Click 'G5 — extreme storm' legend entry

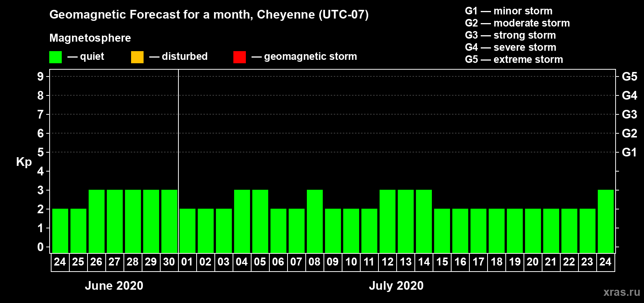click(514, 59)
